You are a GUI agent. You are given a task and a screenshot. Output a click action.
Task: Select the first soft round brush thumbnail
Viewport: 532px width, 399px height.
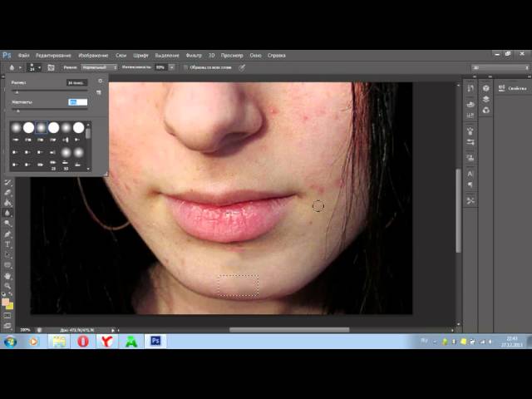[16, 128]
